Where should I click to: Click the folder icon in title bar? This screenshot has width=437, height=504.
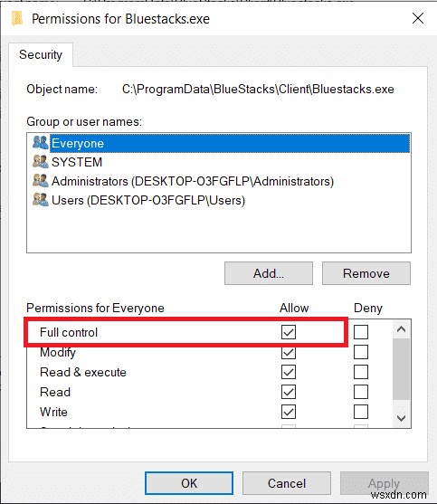click(x=17, y=18)
